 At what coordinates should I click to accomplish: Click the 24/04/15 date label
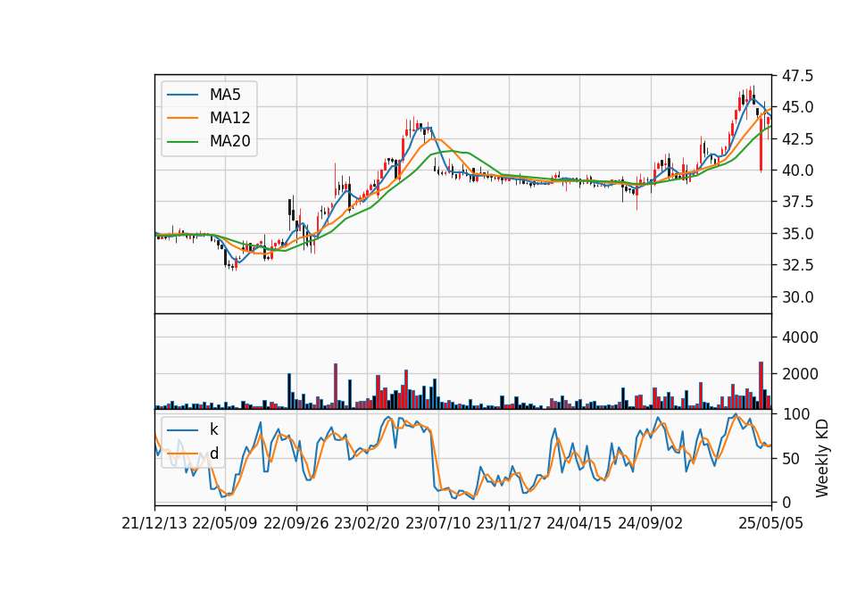click(x=579, y=524)
